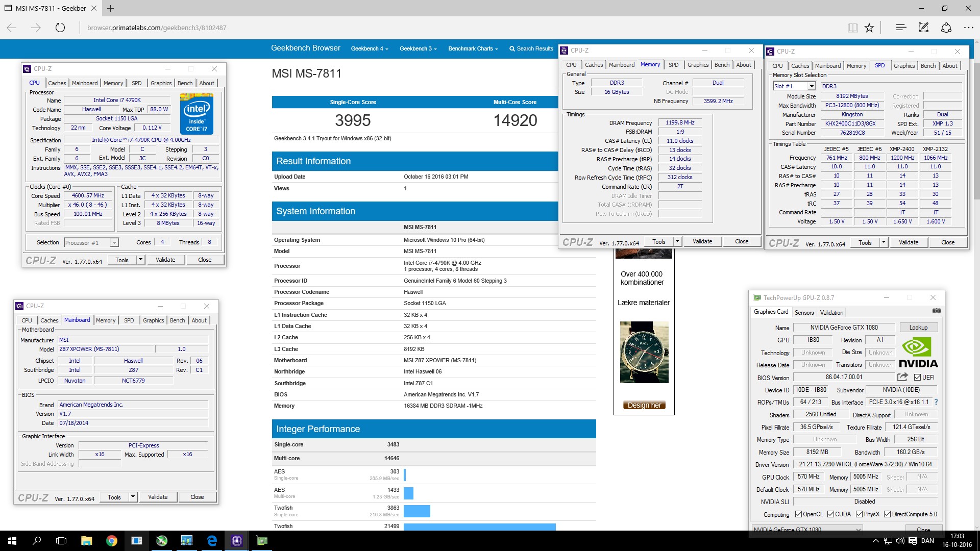
Task: Open a new Edge tab with plus
Action: (110, 8)
